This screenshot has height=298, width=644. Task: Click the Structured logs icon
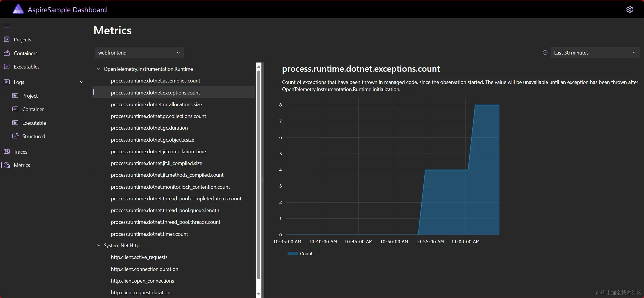click(15, 136)
